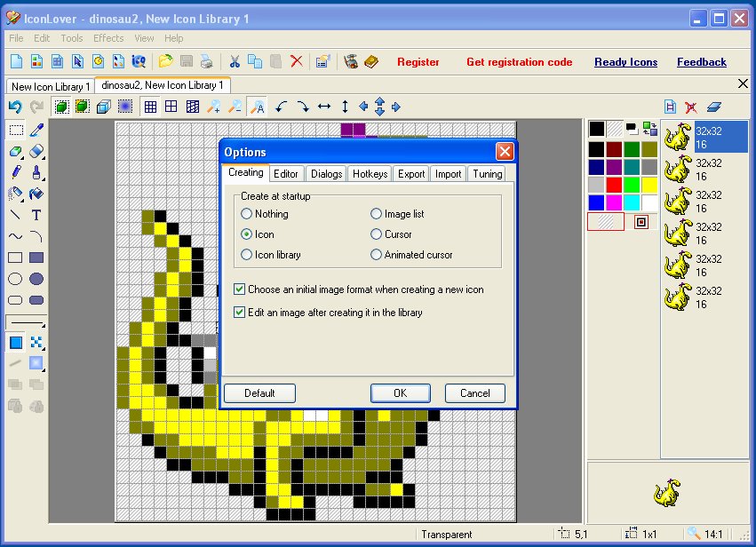Click the Print icon in toolbar
This screenshot has height=547, width=756.
(206, 61)
